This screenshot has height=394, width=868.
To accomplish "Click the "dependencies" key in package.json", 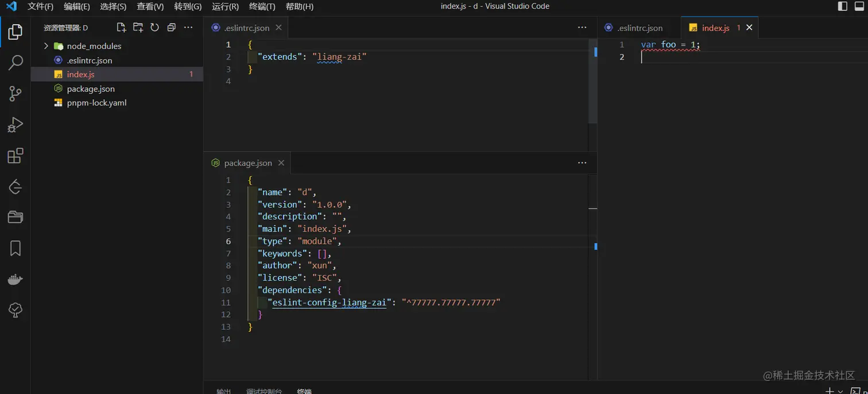I will pyautogui.click(x=292, y=290).
